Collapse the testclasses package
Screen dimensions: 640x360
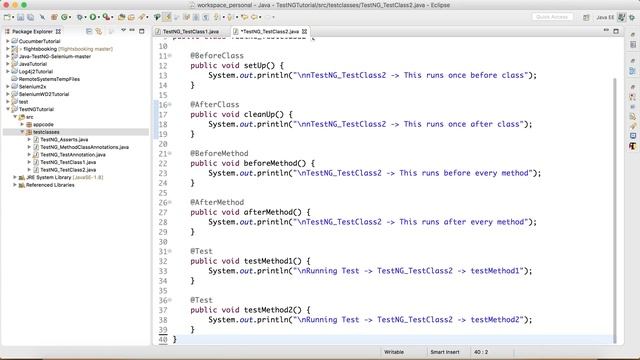tap(22, 132)
